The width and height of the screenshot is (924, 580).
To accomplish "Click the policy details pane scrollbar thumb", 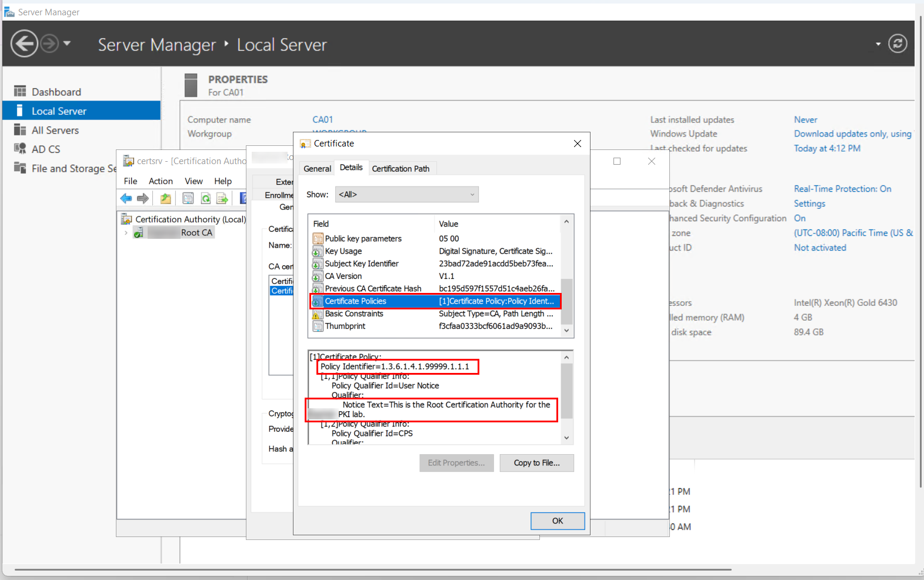I will [x=566, y=391].
